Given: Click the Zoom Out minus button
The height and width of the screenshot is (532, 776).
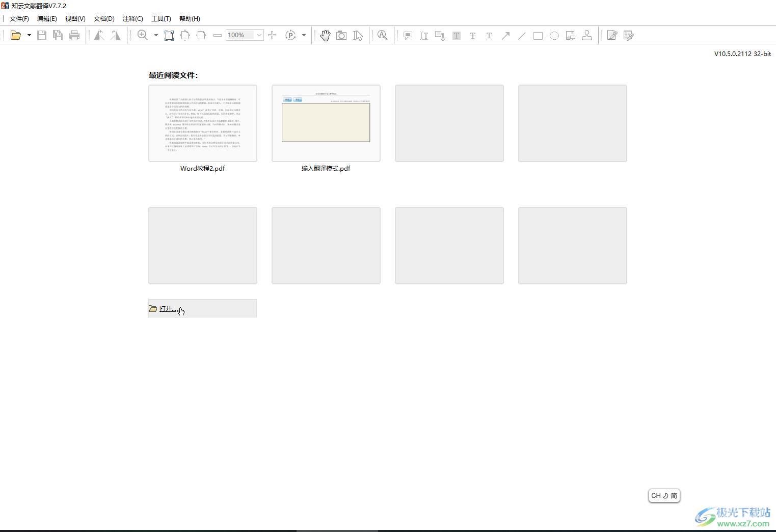Looking at the screenshot, I should [218, 35].
